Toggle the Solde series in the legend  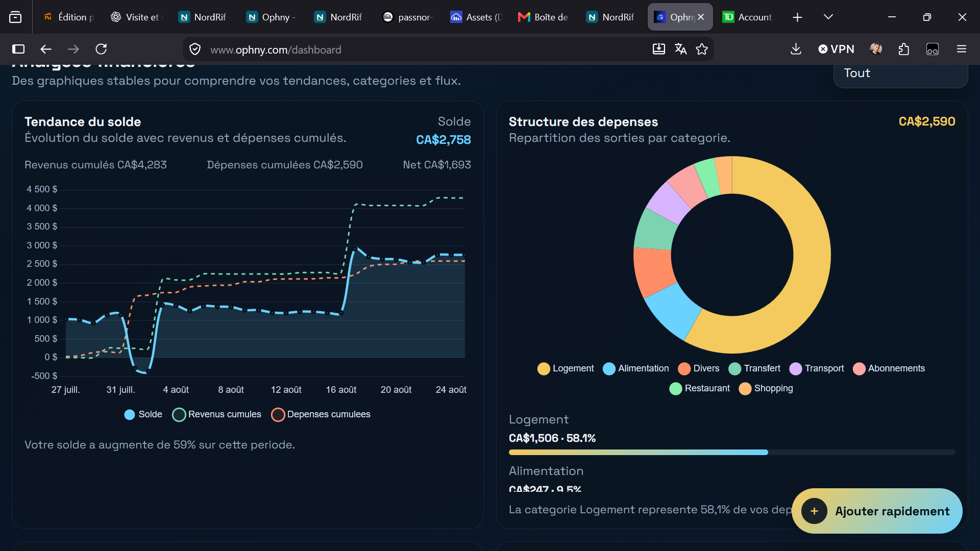[x=143, y=414]
